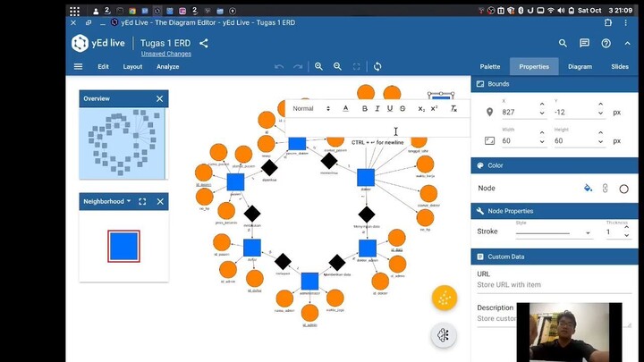Apply superscript formatting to label
This screenshot has height=362, width=644.
click(x=434, y=108)
